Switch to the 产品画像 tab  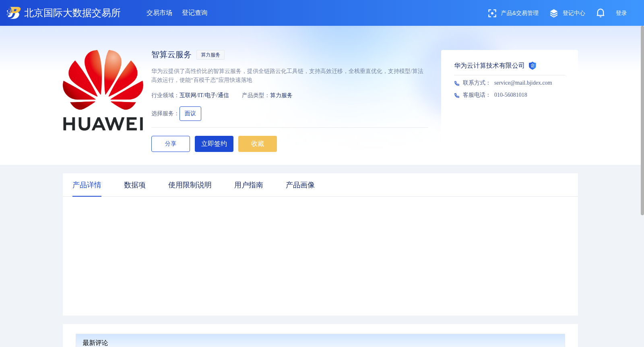(300, 185)
